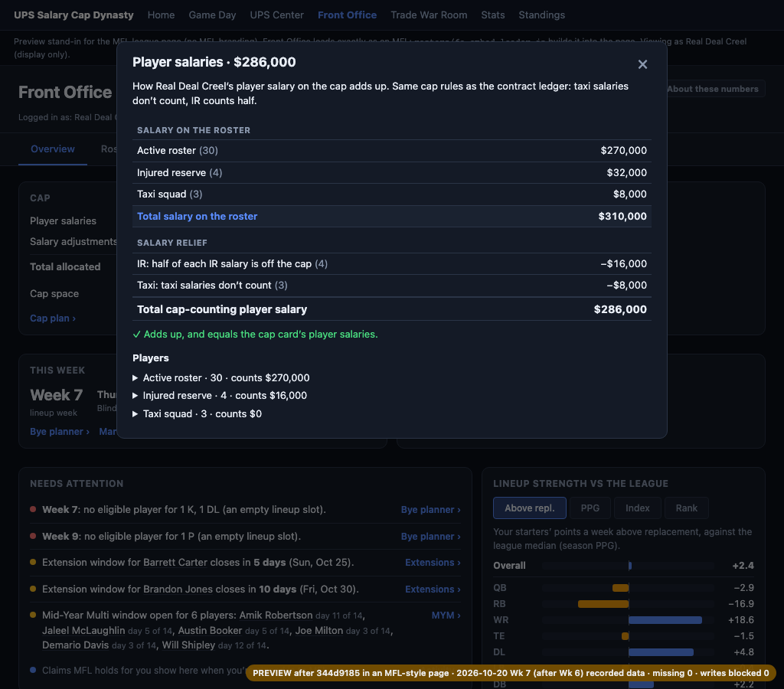Open the Cap plan link

coord(53,318)
